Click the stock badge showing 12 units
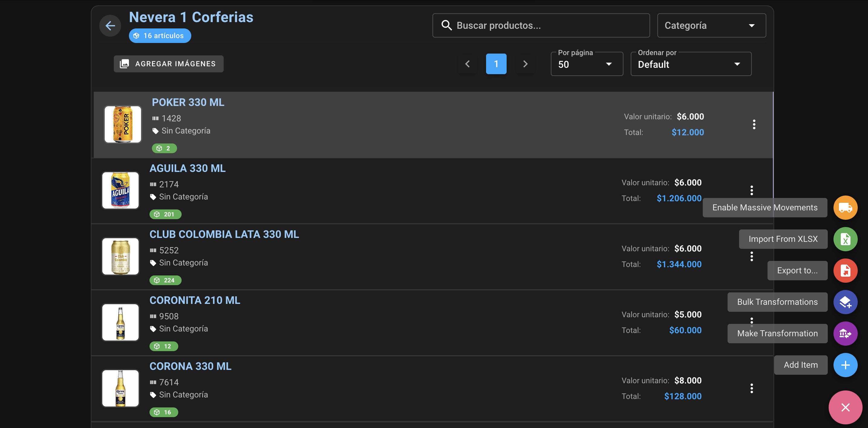 pyautogui.click(x=163, y=347)
